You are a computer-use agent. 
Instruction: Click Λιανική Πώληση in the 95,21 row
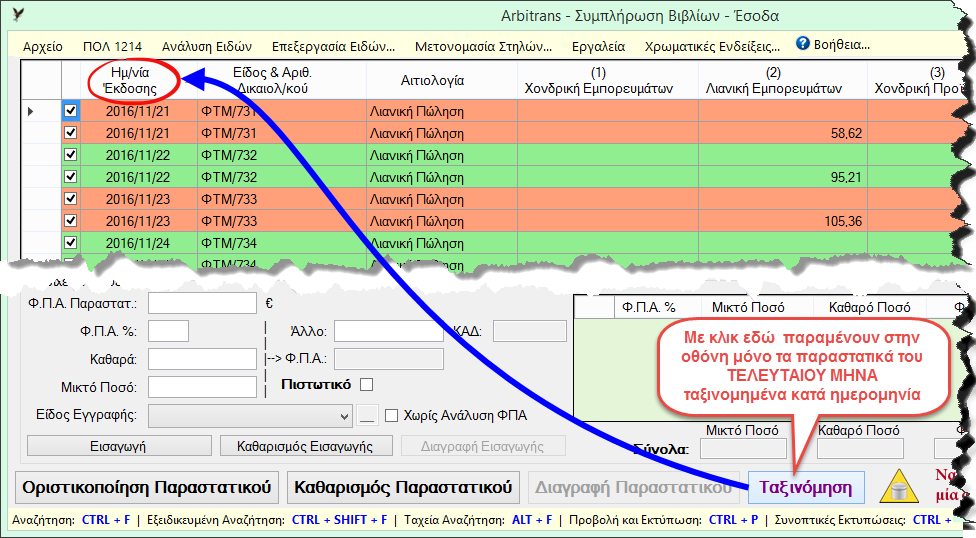442,177
